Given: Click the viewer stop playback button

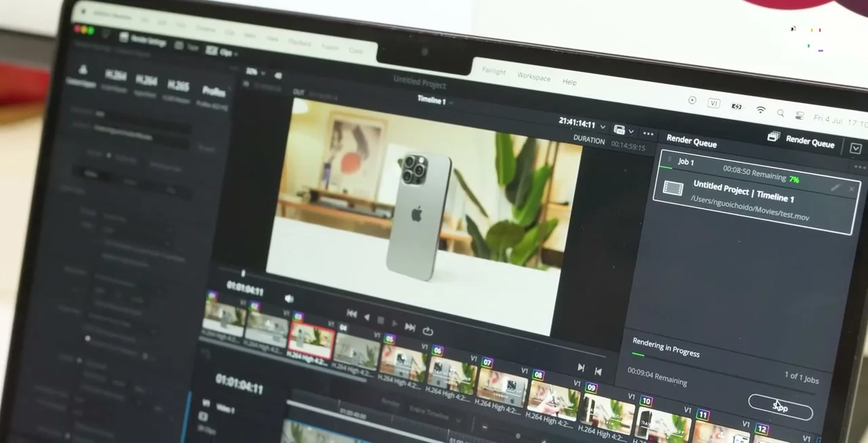Looking at the screenshot, I should click(x=380, y=320).
